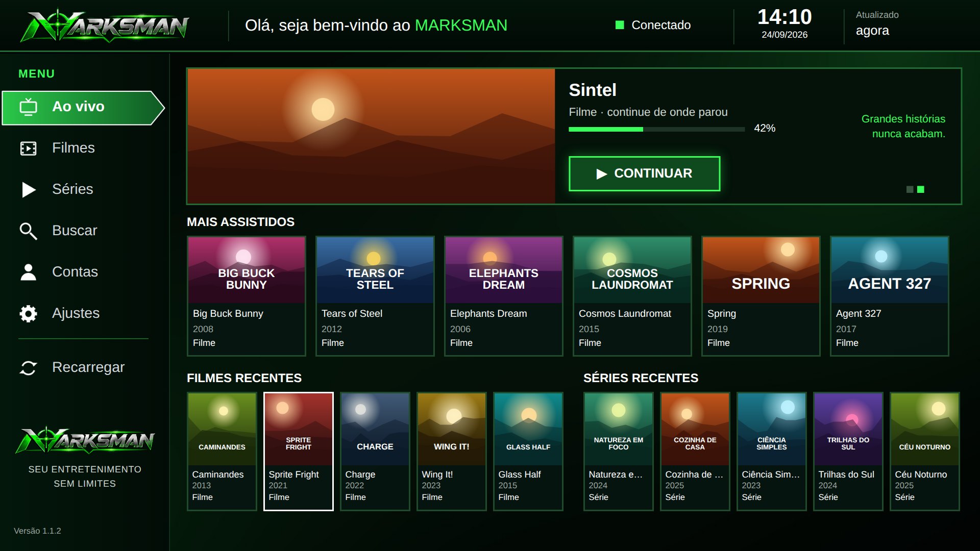
Task: Open the Cozinha de Casa series card
Action: (x=695, y=452)
